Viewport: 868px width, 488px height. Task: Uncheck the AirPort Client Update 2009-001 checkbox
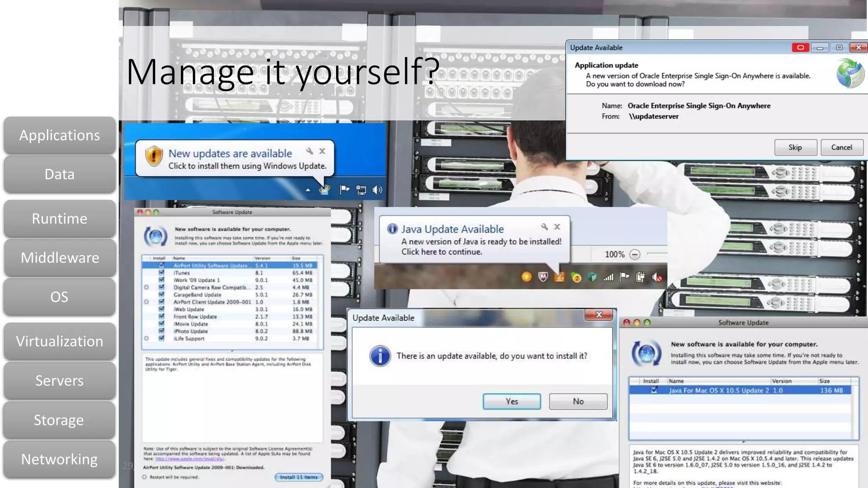161,302
